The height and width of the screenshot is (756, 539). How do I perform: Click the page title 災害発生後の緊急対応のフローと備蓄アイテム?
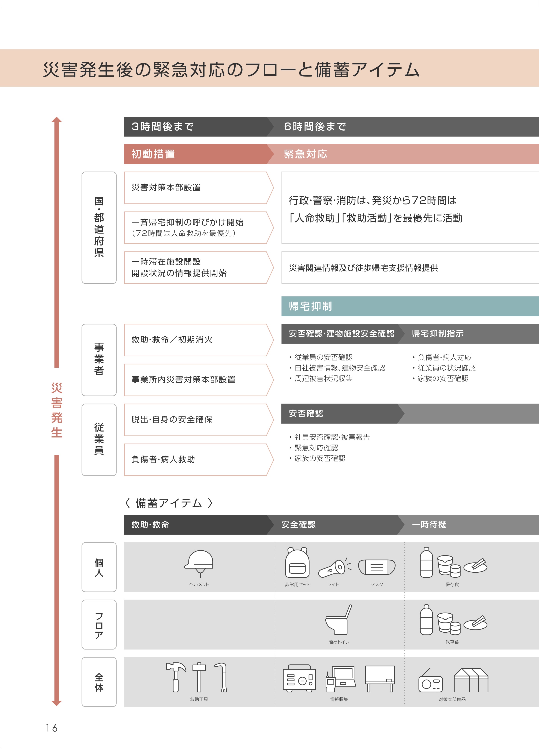point(232,70)
